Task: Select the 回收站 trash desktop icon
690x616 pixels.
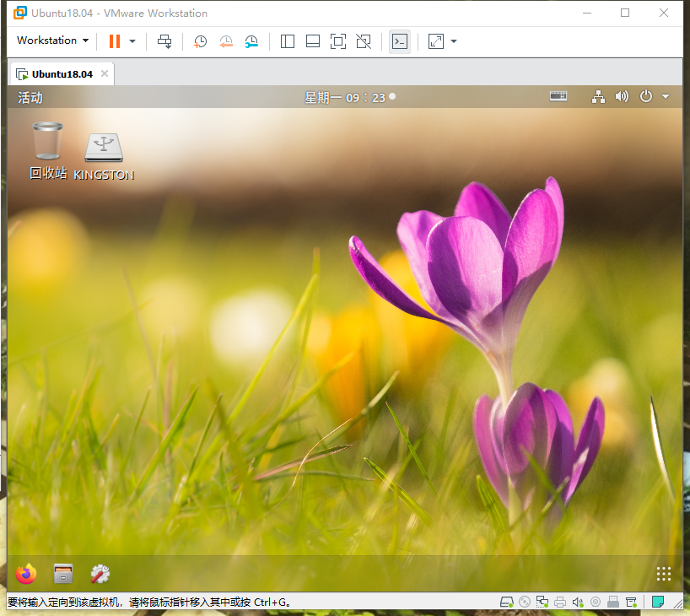Action: (48, 151)
